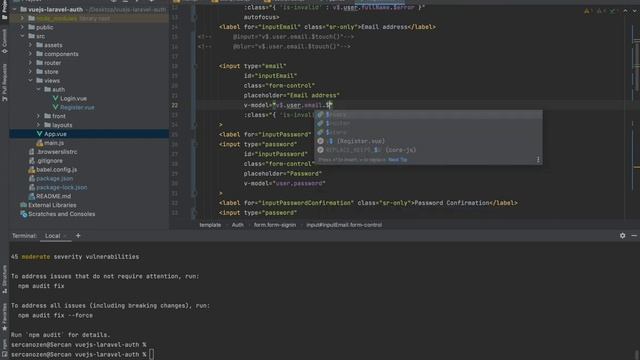The image size is (640, 360).
Task: Go to previous highlighted error arrow
Action: tap(625, 11)
